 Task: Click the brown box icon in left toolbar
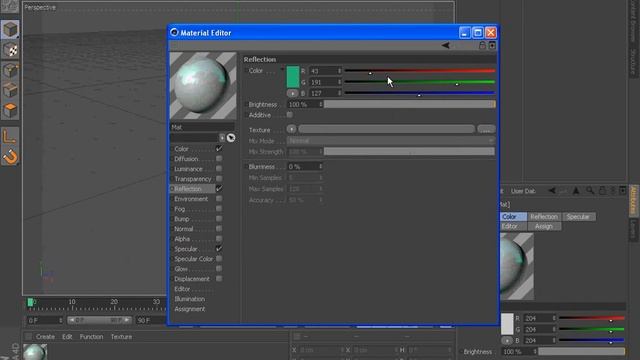pyautogui.click(x=10, y=90)
